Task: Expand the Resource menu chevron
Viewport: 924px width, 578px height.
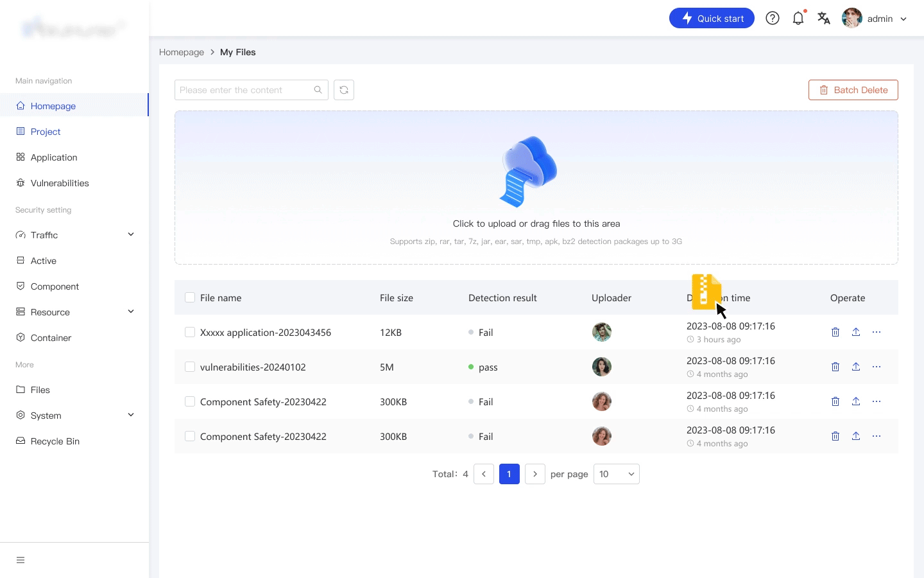Action: [131, 311]
